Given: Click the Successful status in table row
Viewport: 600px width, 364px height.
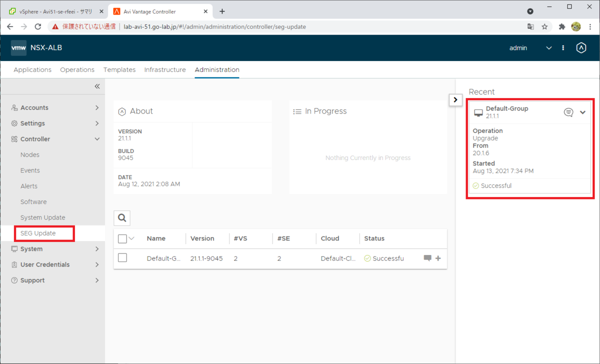Looking at the screenshot, I should (x=383, y=258).
